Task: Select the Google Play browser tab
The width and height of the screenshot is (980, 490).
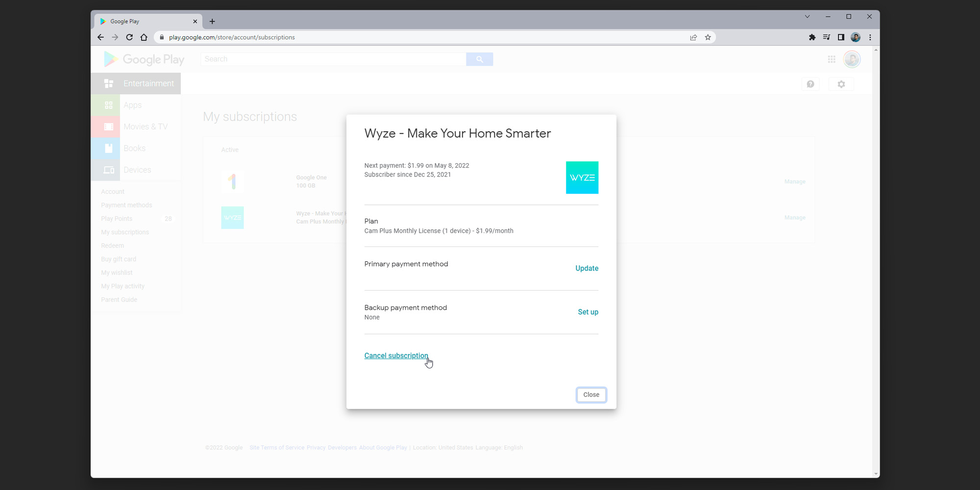Action: tap(142, 22)
